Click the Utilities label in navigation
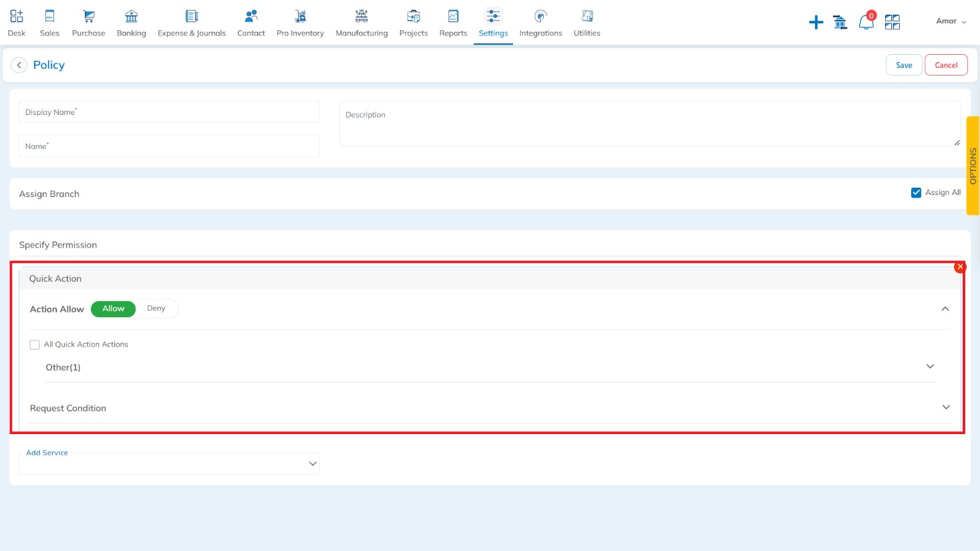The width and height of the screenshot is (980, 551). coord(587,33)
